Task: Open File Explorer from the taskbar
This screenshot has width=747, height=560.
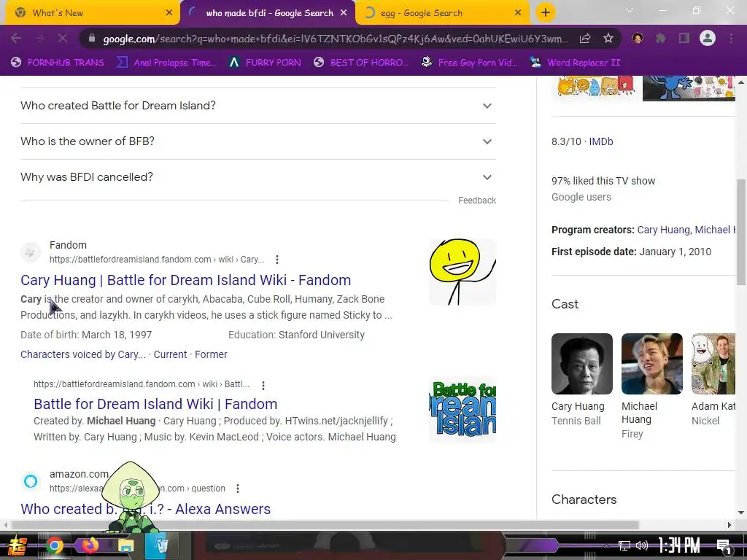Action: (x=125, y=545)
